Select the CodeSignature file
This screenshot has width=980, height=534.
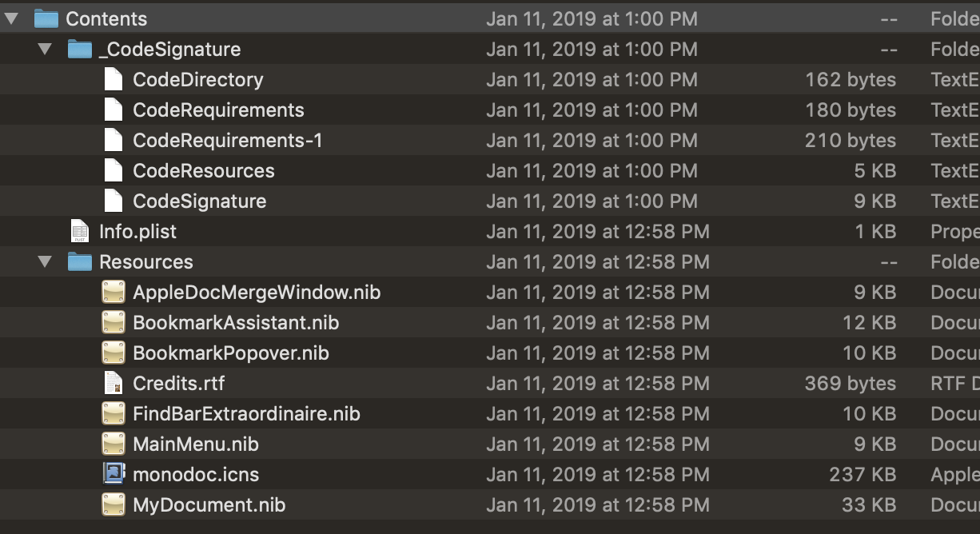200,201
